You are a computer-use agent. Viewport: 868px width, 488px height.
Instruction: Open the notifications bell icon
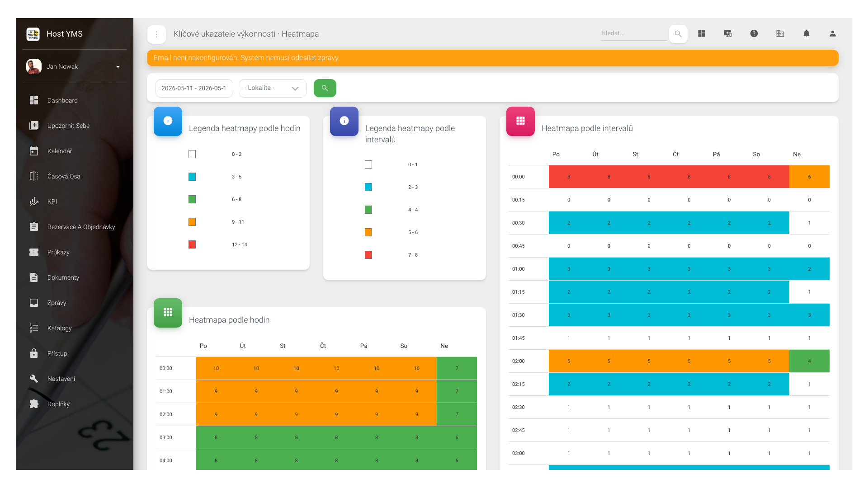tap(806, 33)
